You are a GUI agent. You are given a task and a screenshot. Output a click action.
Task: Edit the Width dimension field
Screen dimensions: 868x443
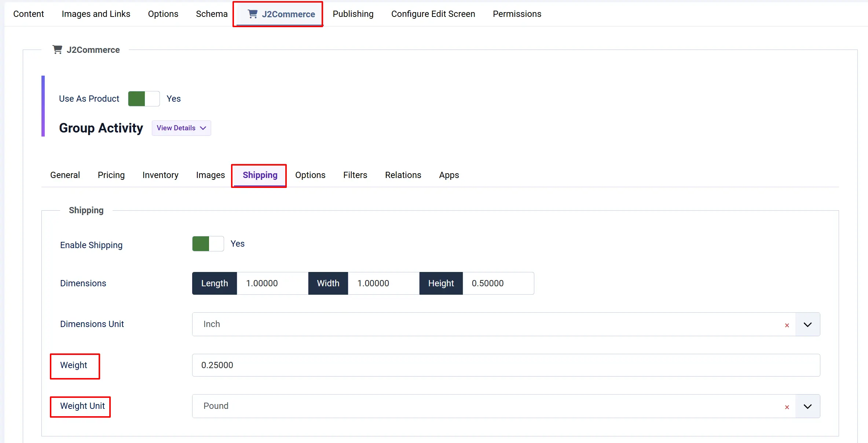pyautogui.click(x=384, y=283)
